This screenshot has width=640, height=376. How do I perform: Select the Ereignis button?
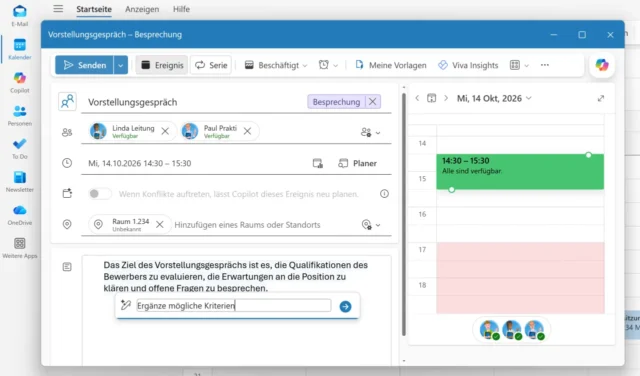pyautogui.click(x=162, y=65)
